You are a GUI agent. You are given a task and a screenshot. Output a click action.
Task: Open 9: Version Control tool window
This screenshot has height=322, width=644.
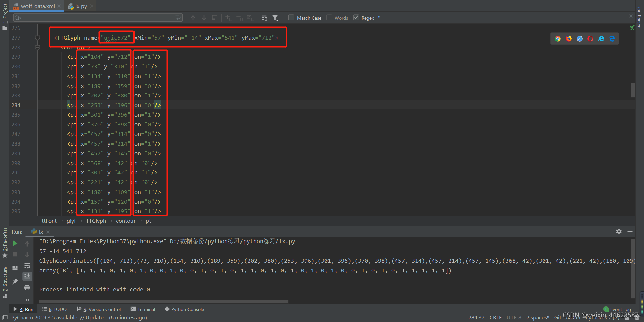click(x=99, y=309)
